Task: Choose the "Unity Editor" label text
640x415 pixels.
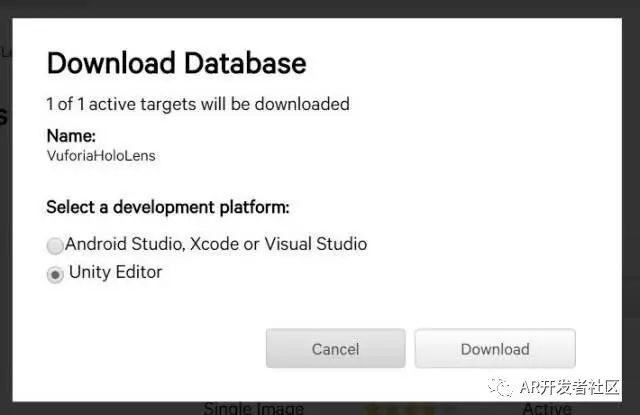Action: click(116, 272)
